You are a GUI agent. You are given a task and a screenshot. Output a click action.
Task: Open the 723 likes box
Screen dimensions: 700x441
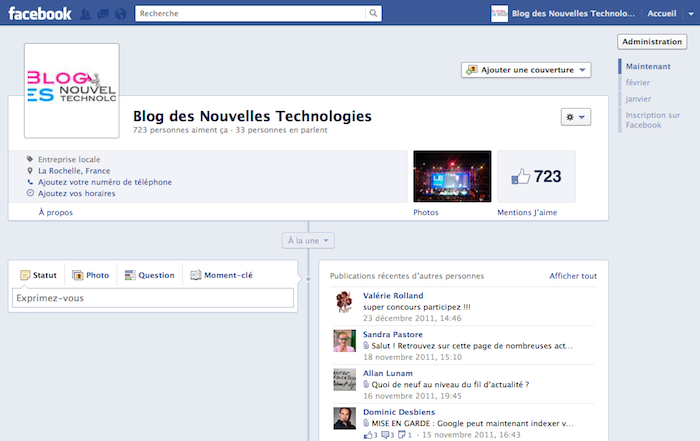point(536,176)
